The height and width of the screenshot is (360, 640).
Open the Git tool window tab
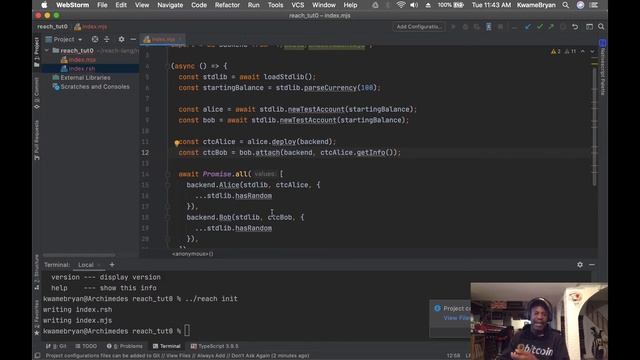click(56, 346)
